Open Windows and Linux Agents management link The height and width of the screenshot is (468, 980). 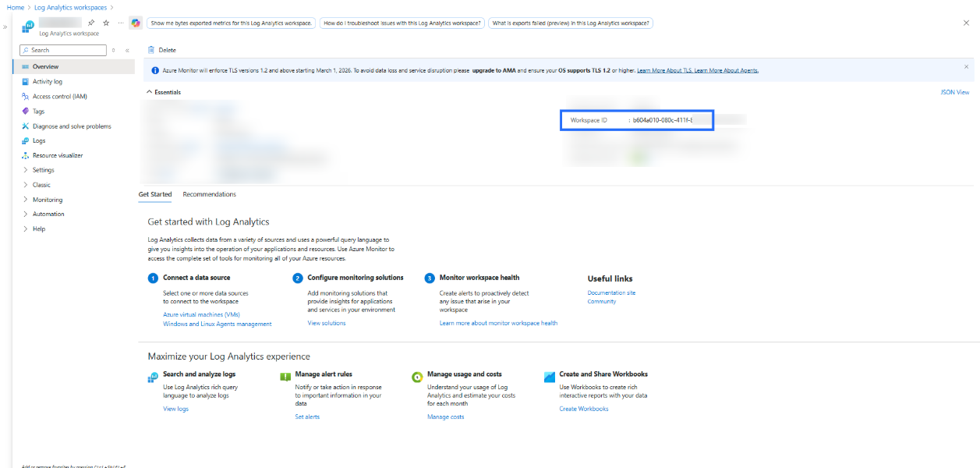tap(218, 324)
